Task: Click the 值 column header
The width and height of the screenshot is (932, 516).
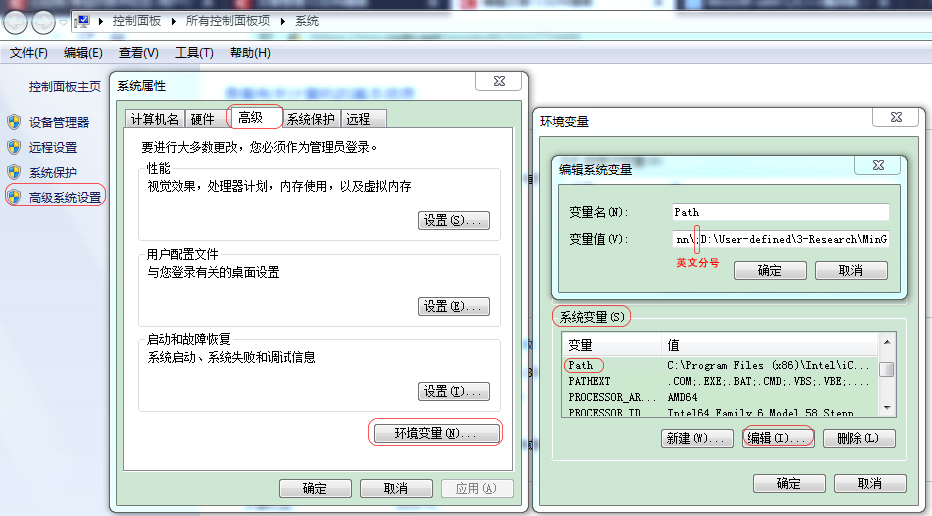Action: (770, 345)
